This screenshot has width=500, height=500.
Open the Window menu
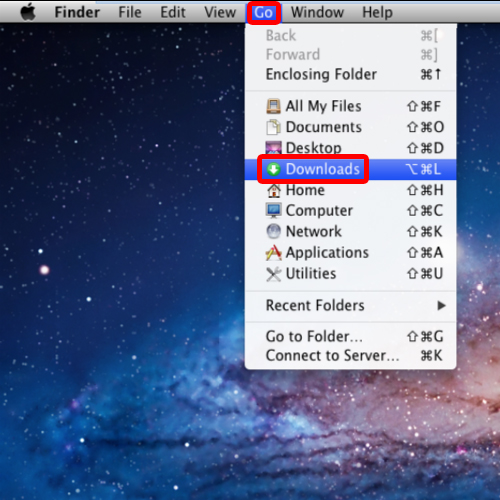tap(317, 12)
